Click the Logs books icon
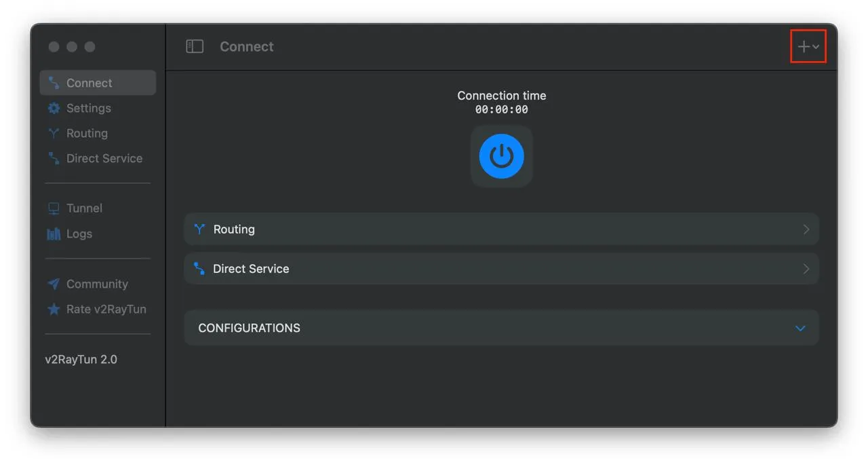The width and height of the screenshot is (868, 465). coord(54,234)
